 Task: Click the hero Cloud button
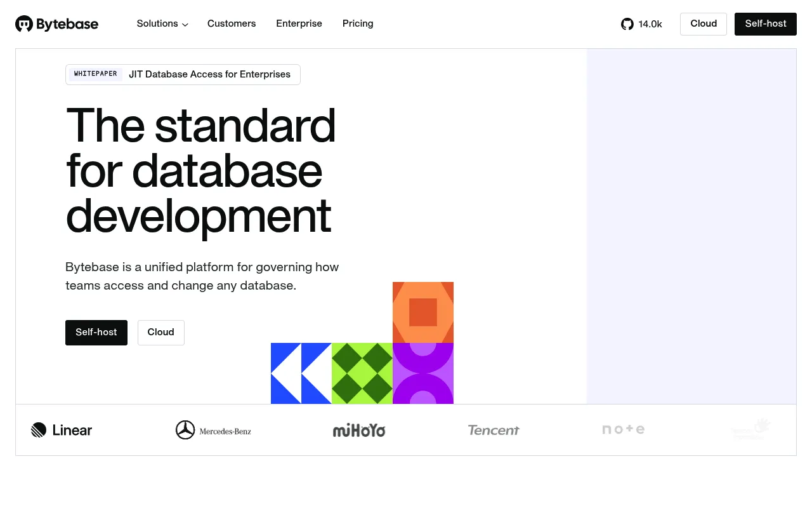(x=161, y=333)
